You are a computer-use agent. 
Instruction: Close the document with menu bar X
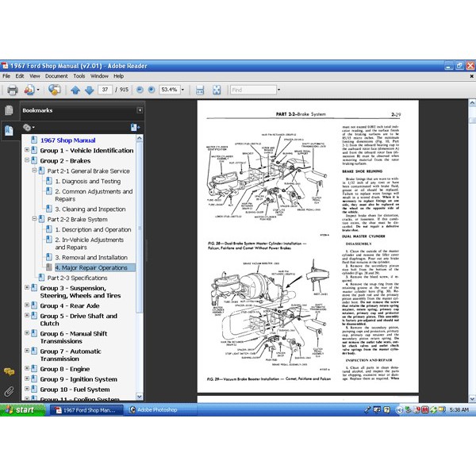click(x=471, y=76)
